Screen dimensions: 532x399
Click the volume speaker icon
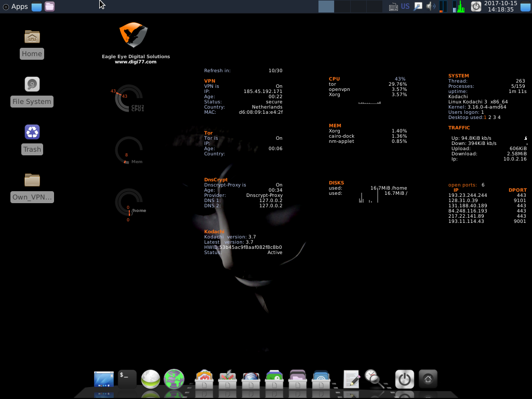(x=431, y=6)
